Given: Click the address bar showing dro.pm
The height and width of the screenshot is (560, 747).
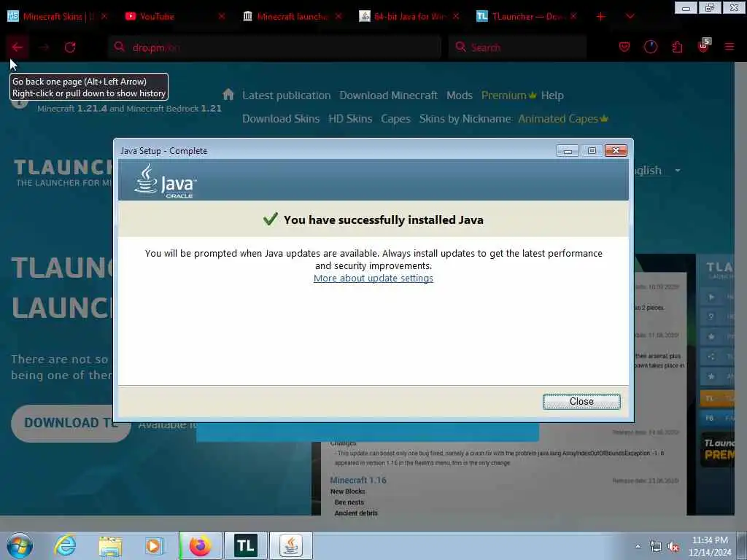Looking at the screenshot, I should [274, 47].
